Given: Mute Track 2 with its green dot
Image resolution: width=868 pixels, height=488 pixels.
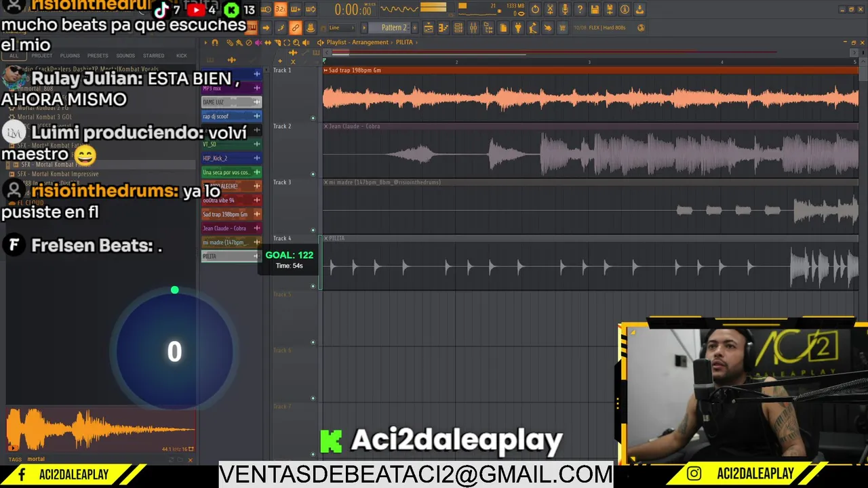Looking at the screenshot, I should coord(313,174).
